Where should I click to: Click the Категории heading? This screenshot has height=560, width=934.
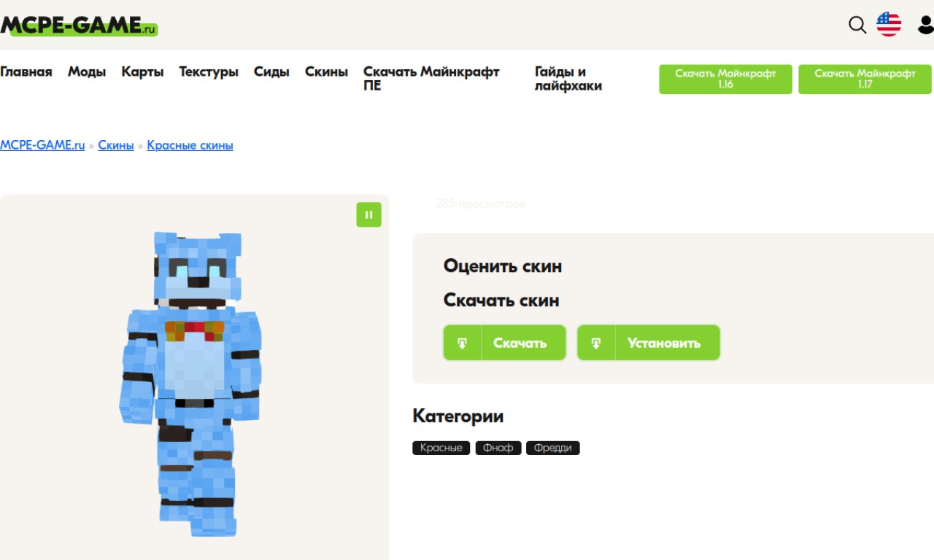click(458, 416)
